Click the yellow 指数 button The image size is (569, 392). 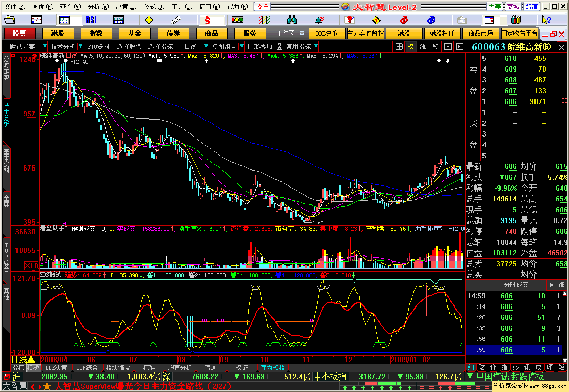96,33
